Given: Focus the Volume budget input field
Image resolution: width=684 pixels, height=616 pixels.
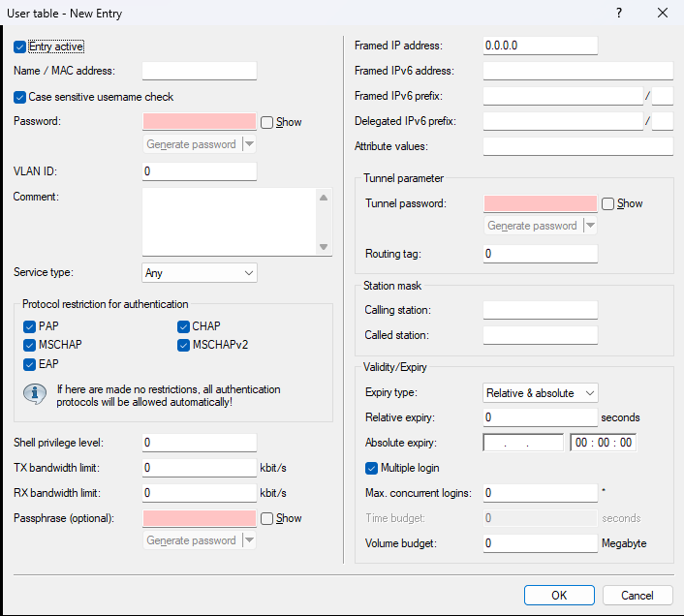Looking at the screenshot, I should coord(540,543).
